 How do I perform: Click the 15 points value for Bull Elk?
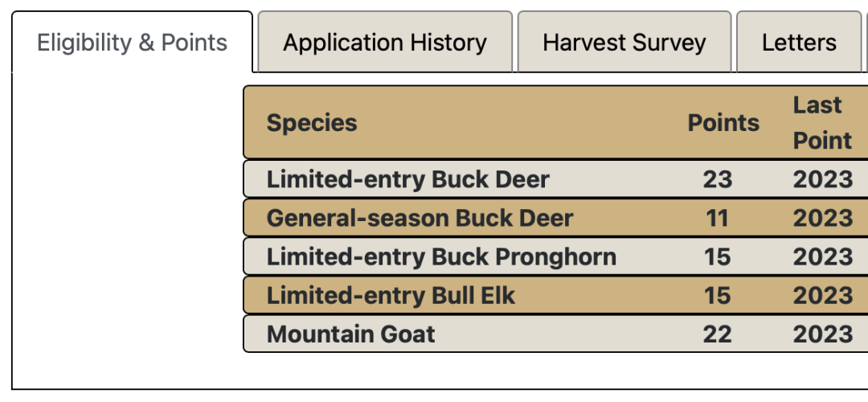(718, 296)
